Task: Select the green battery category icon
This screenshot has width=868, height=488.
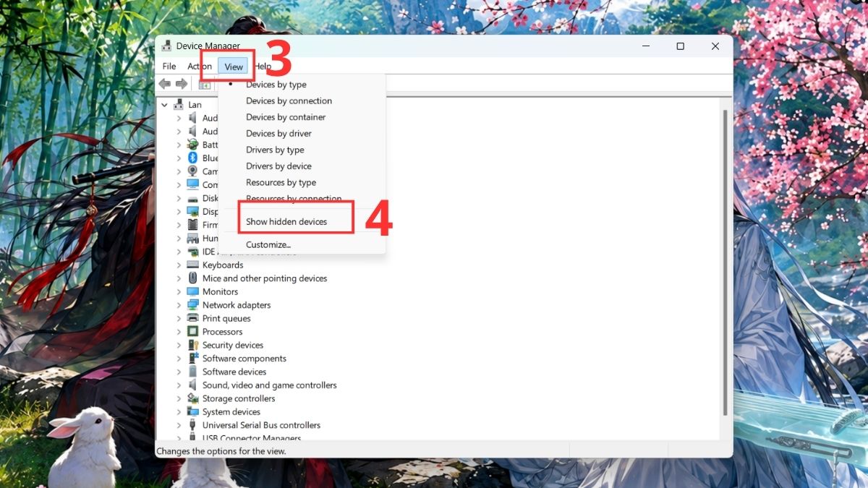Action: pos(193,145)
